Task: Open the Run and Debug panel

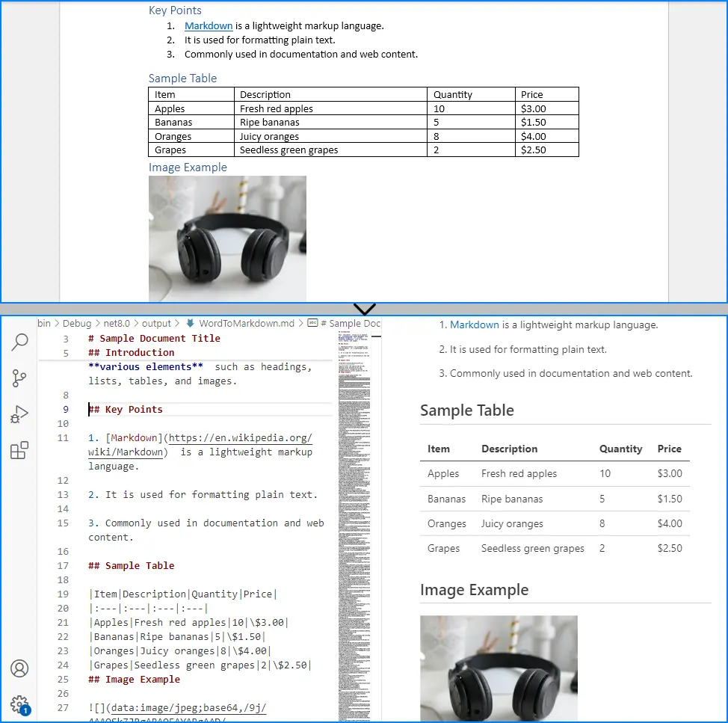Action: coord(19,413)
